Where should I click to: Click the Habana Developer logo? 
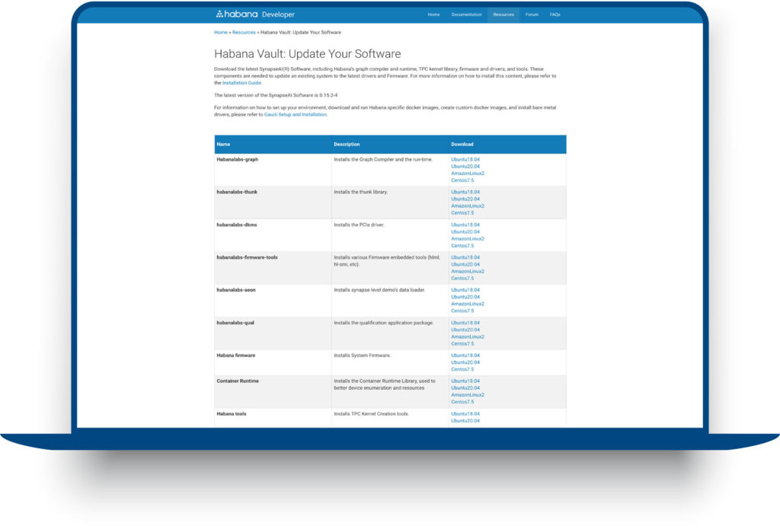click(255, 14)
